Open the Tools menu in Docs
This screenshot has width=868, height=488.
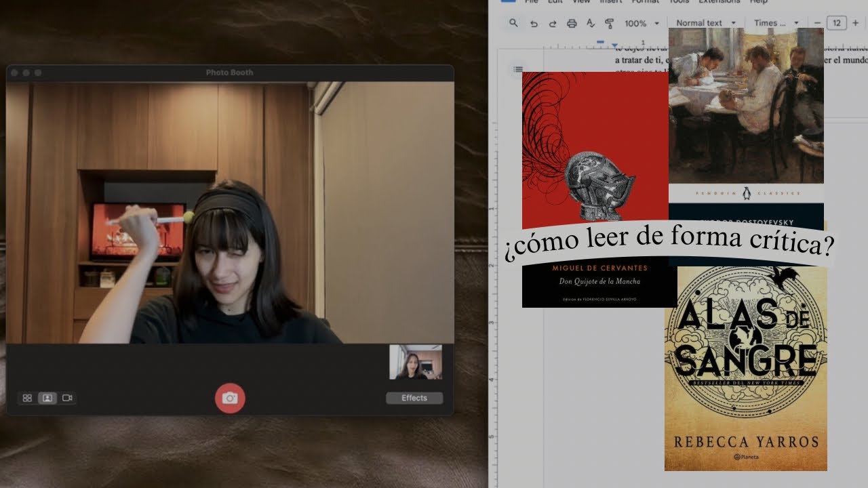pyautogui.click(x=679, y=2)
